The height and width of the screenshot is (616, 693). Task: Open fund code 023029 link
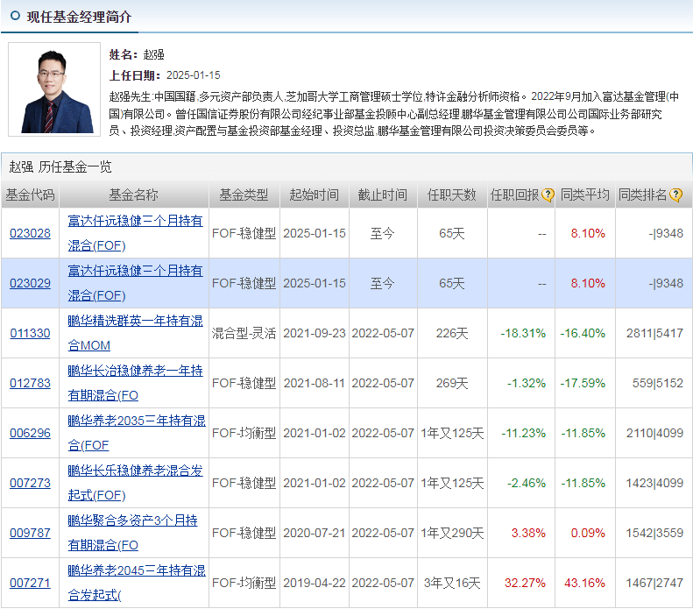30,283
